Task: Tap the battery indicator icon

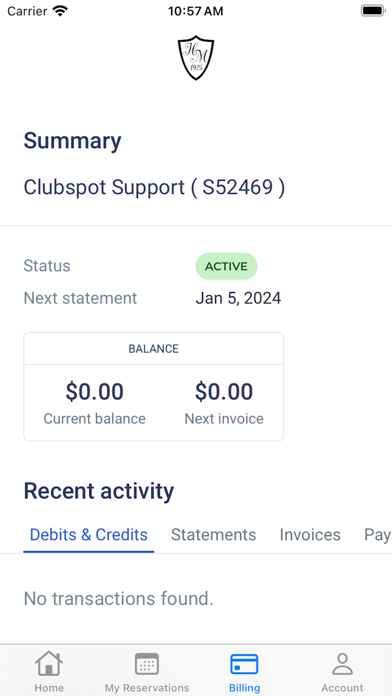Action: [372, 11]
